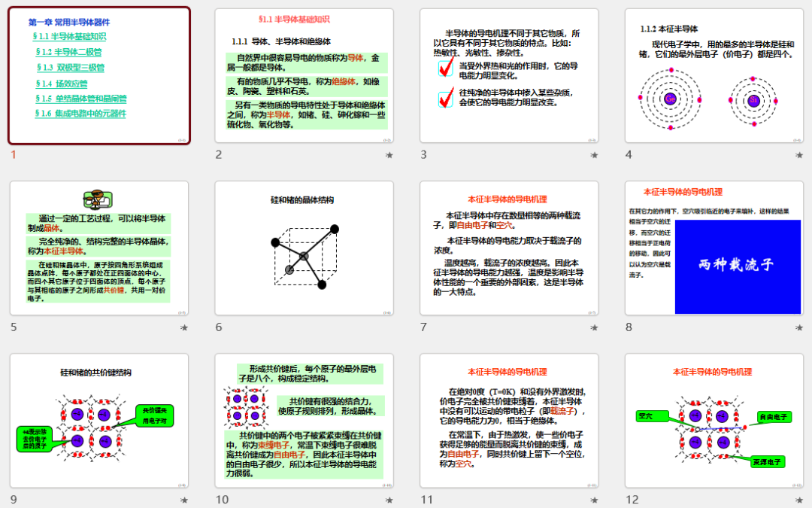Select slide 7 about 本征半导体的导电机理
The image size is (812, 508).
[x=510, y=248]
